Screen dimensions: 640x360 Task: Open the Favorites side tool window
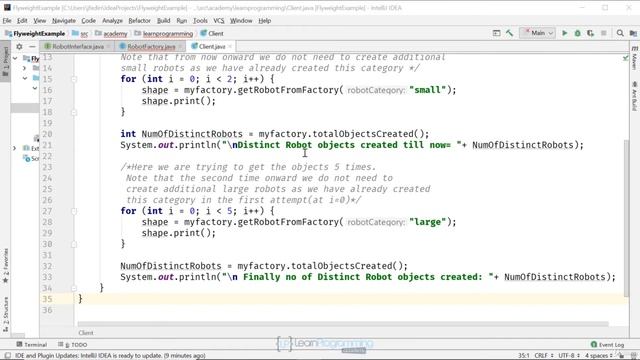coord(5,265)
